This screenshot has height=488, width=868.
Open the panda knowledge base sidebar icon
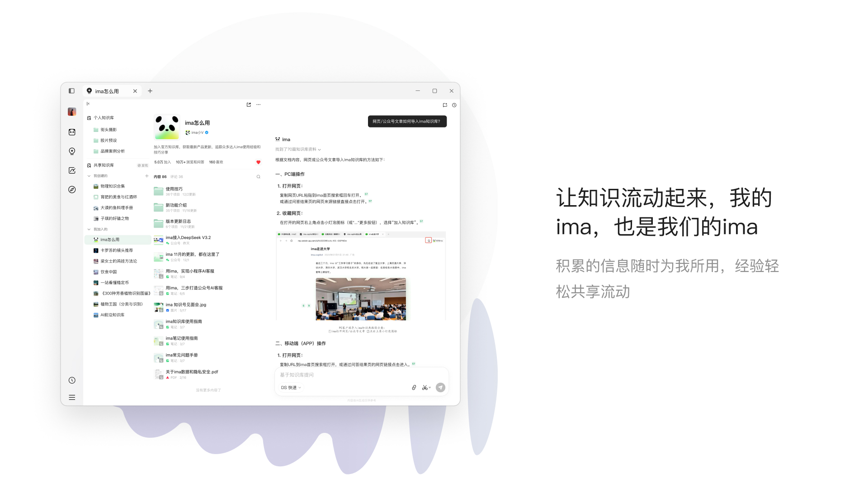tap(72, 132)
